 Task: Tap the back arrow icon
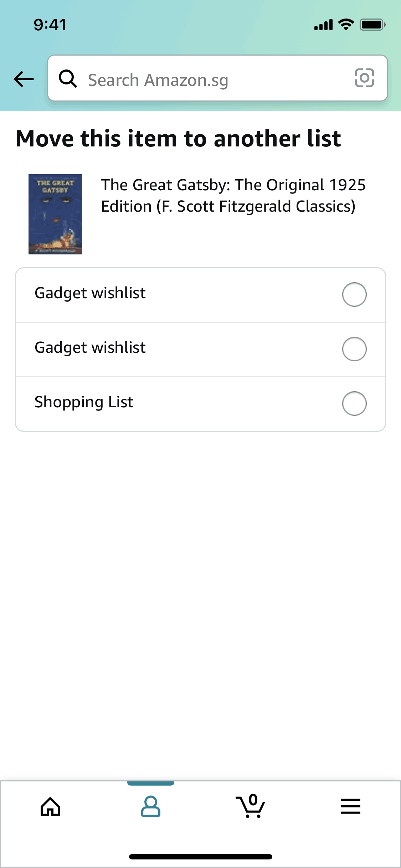(24, 79)
